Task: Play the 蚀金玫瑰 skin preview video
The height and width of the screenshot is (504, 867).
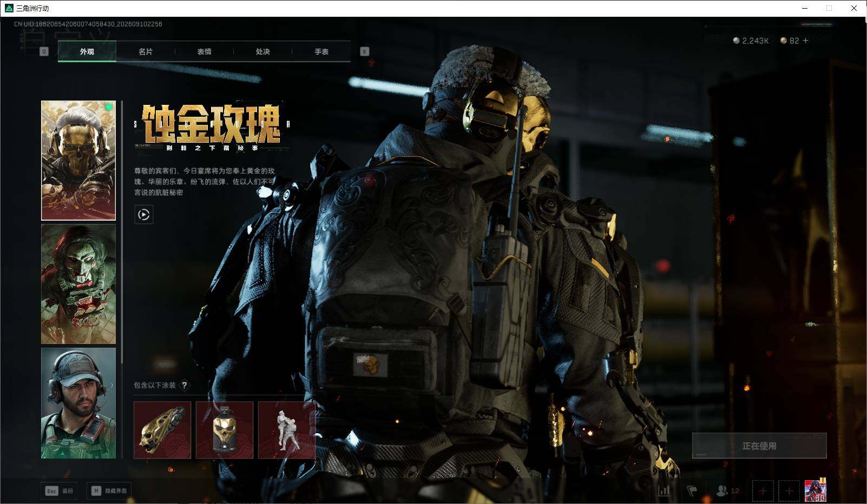Action: point(143,215)
